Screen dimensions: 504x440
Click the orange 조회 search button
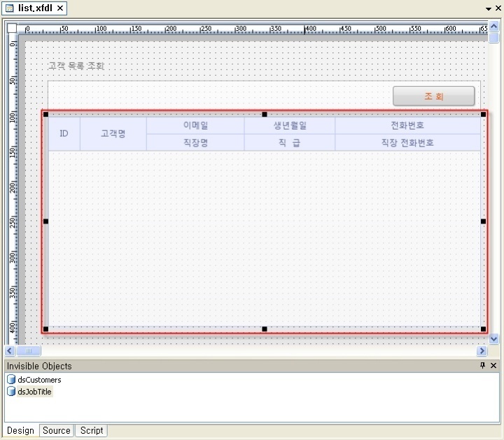pyautogui.click(x=433, y=96)
